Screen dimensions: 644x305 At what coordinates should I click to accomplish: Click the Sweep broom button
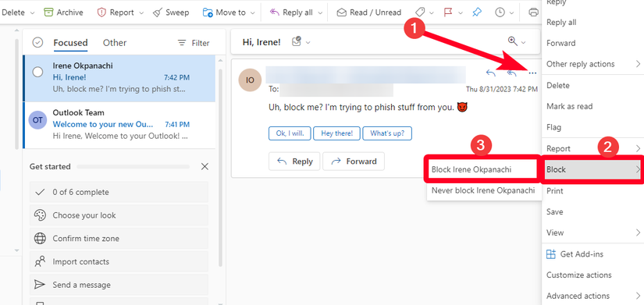point(170,12)
